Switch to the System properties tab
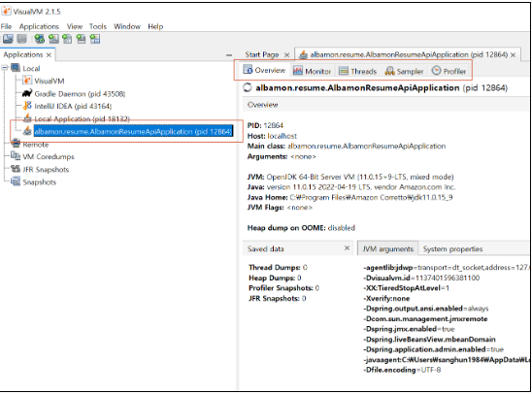The width and height of the screenshot is (532, 394). [x=452, y=248]
